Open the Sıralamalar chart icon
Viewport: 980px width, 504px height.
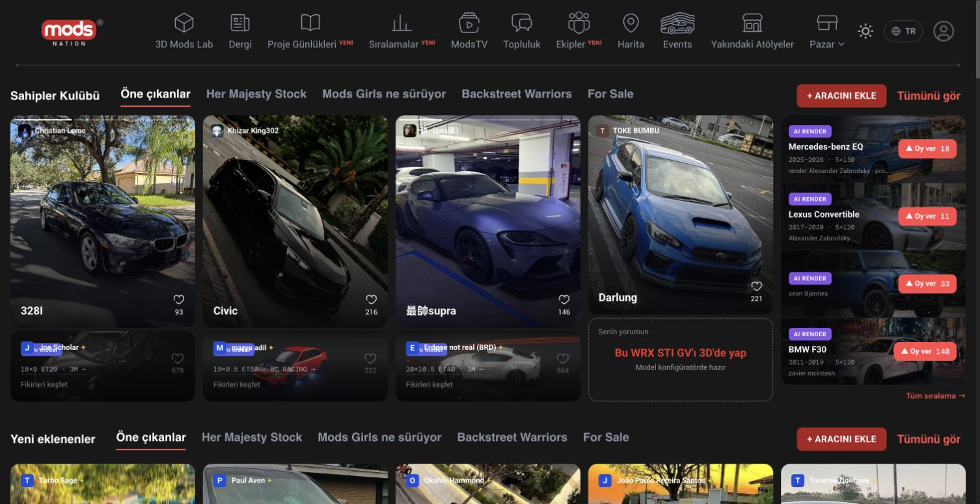[402, 23]
